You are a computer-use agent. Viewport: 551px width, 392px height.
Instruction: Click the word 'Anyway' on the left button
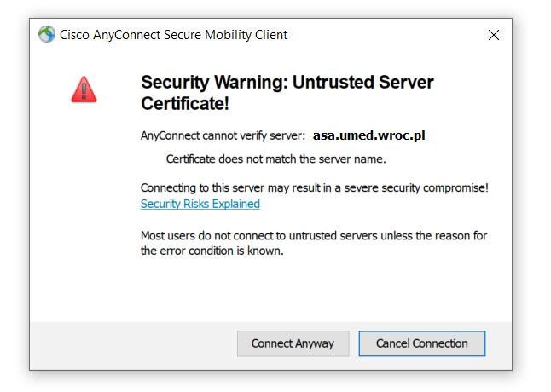click(x=315, y=343)
